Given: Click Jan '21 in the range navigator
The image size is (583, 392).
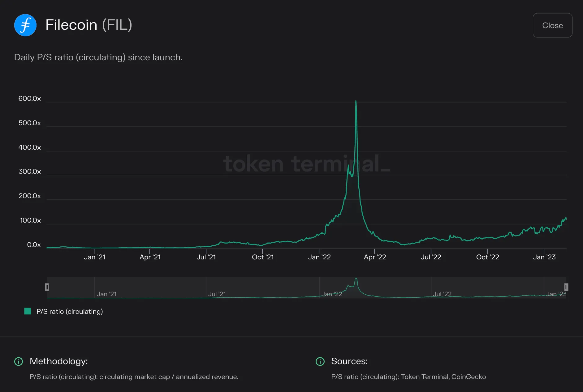Looking at the screenshot, I should (106, 294).
